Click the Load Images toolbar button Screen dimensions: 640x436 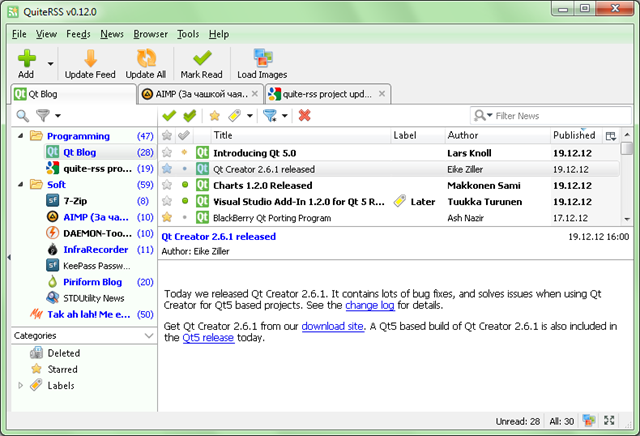click(x=262, y=64)
